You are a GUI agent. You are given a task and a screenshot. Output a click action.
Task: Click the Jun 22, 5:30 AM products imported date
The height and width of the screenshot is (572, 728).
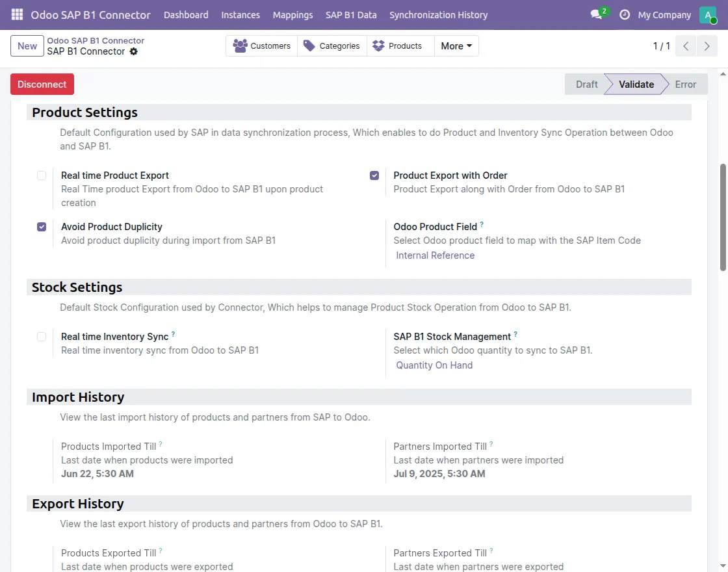[97, 474]
